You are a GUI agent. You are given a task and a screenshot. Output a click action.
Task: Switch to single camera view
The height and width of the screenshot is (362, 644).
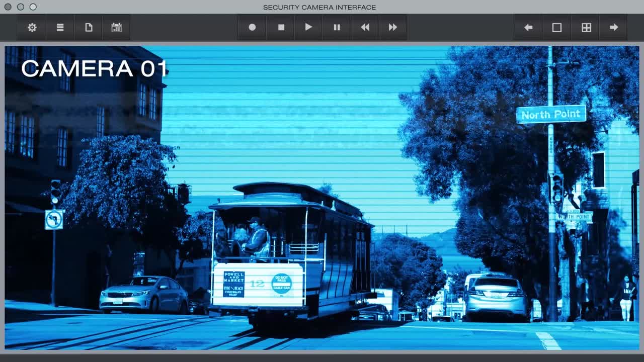click(x=557, y=28)
